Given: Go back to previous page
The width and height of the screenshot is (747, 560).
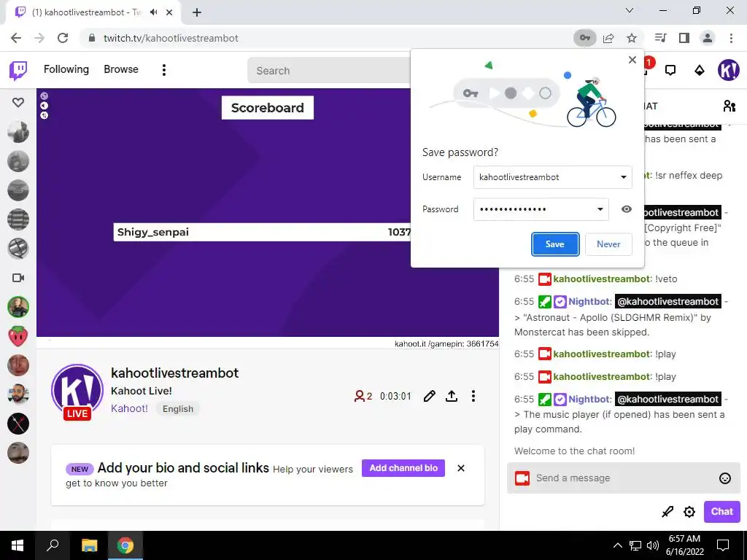Looking at the screenshot, I should [16, 38].
